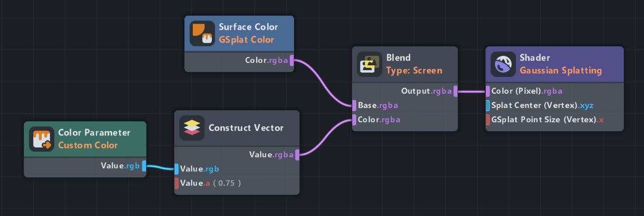Click the Color (Pixel).rgba input port on Shader

tap(488, 91)
